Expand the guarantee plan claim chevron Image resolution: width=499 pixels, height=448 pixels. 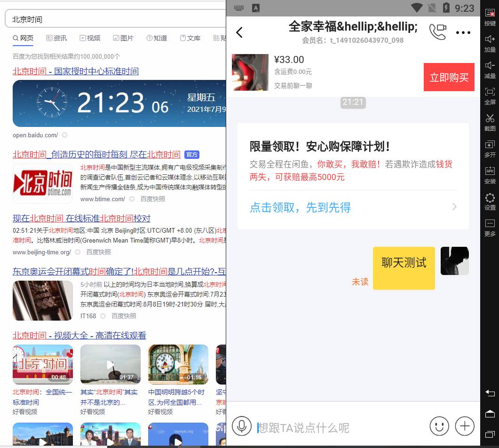pos(454,207)
